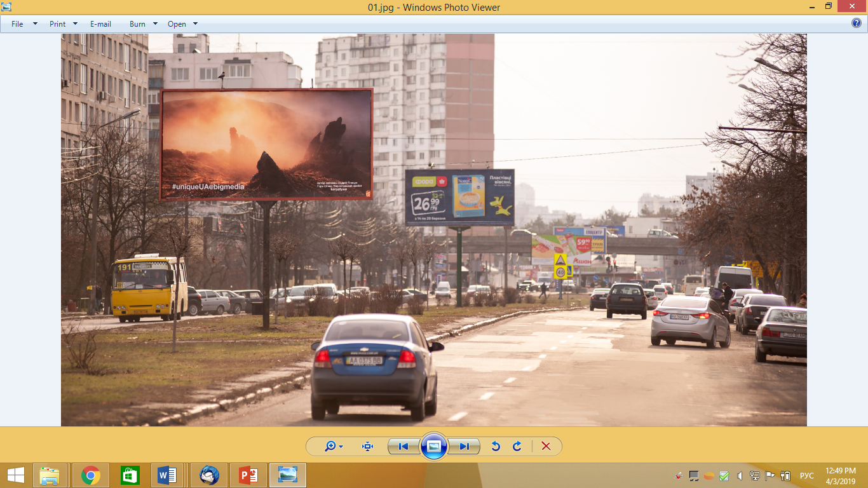868x488 pixels.
Task: Switch input language via РУС indicator
Action: pyautogui.click(x=807, y=476)
